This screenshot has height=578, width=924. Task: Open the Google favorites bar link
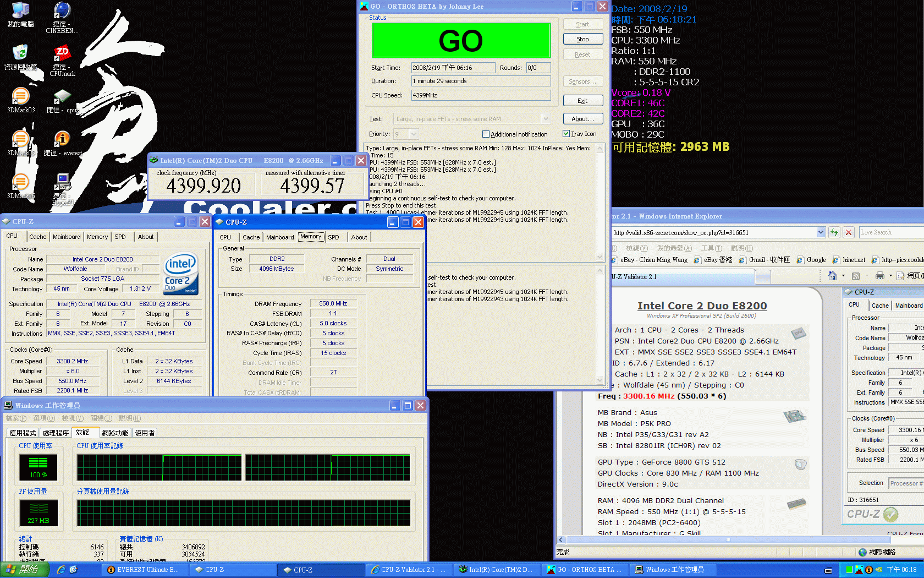(811, 260)
